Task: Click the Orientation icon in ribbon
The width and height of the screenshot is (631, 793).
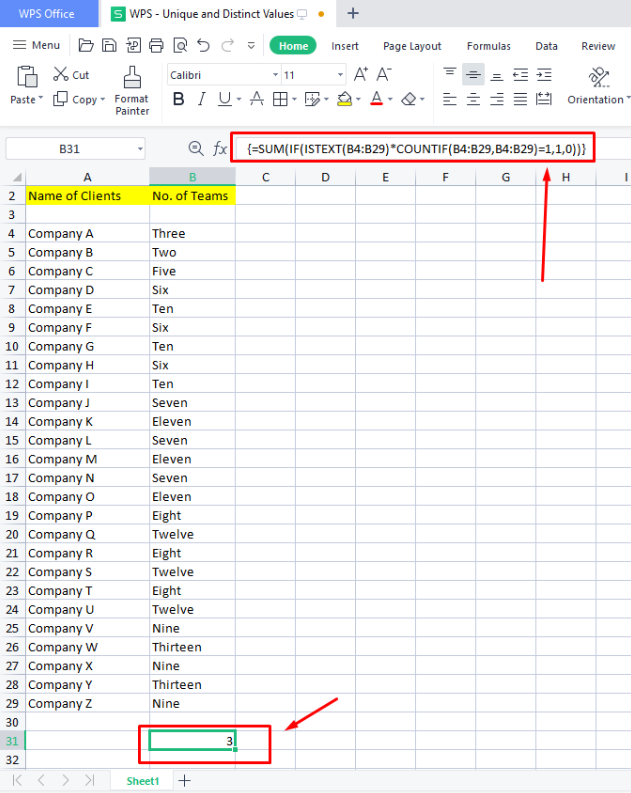Action: coord(599,78)
